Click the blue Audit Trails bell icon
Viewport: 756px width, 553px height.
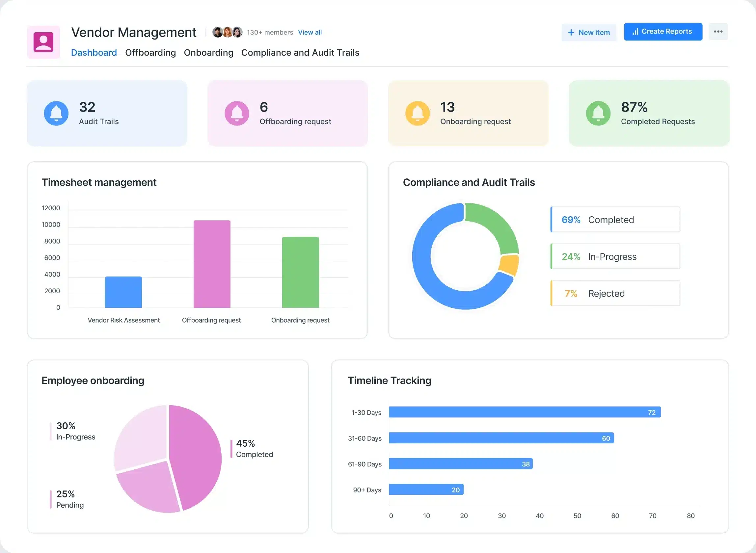tap(56, 113)
